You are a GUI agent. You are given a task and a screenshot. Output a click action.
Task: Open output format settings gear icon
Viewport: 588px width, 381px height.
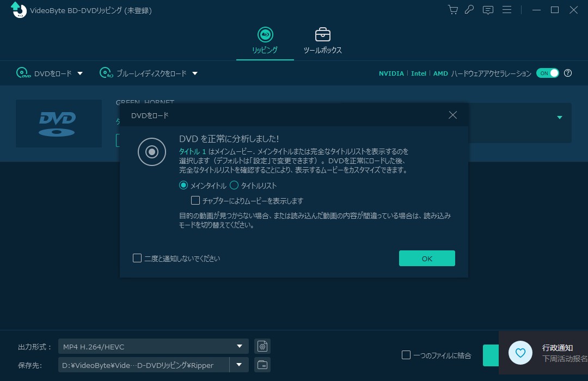262,346
